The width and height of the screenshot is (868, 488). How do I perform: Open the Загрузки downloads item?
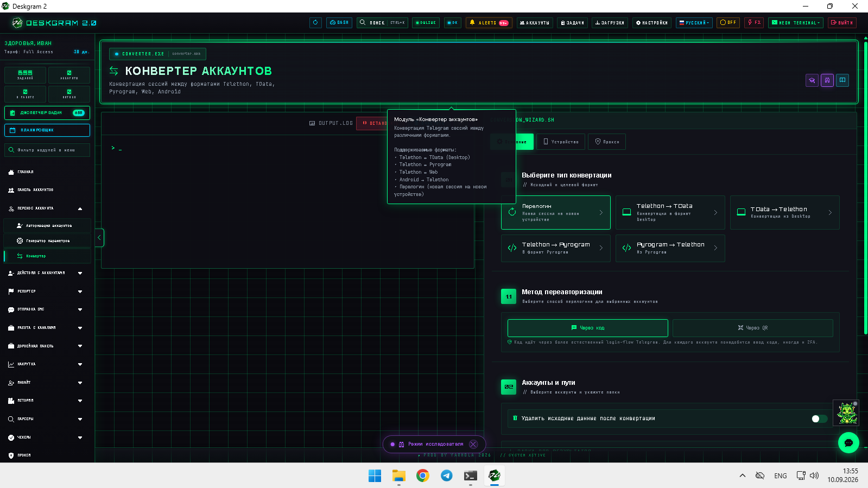610,23
